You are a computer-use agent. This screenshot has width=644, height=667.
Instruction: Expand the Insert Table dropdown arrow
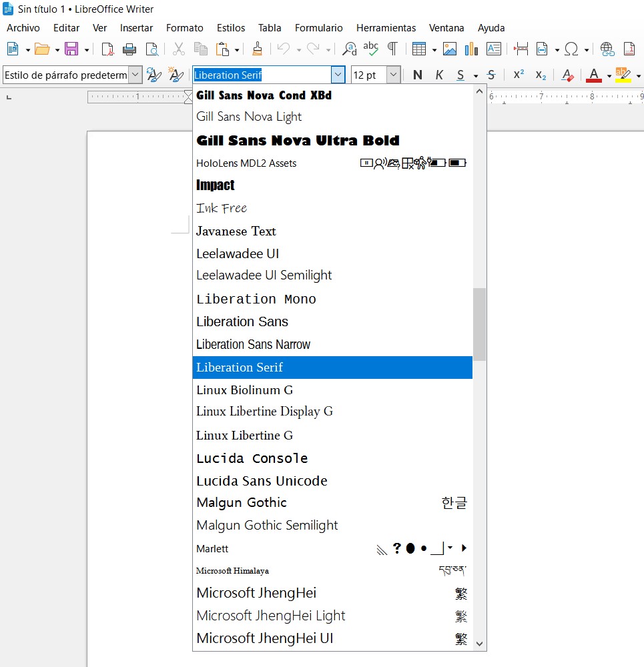click(x=434, y=50)
